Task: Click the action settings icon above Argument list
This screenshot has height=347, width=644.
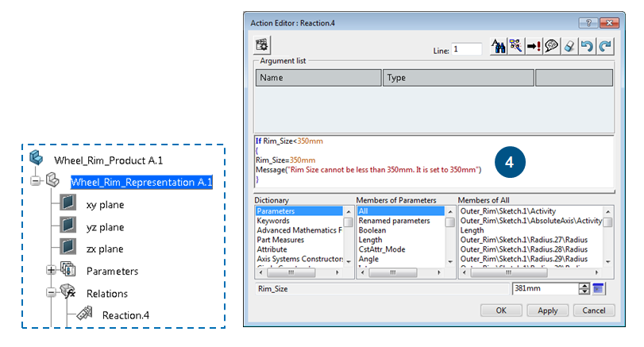Action: [263, 45]
